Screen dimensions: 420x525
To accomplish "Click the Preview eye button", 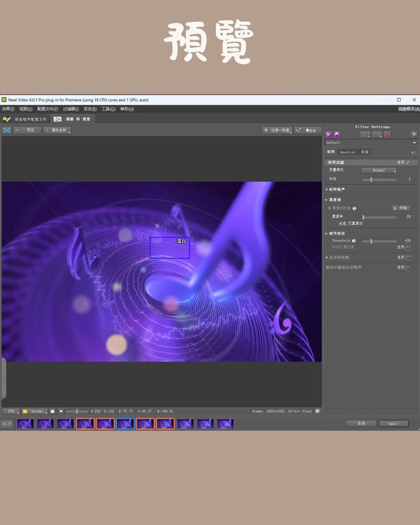I will click(x=27, y=131).
